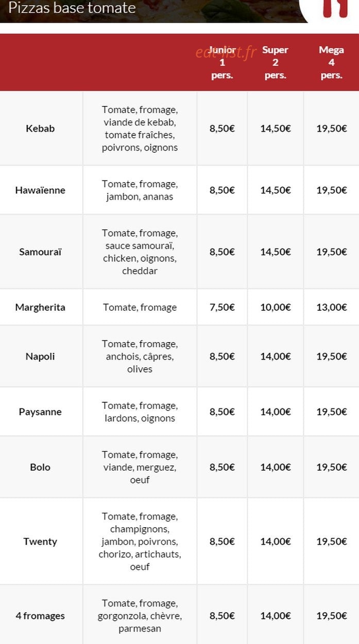This screenshot has width=359, height=644.
Task: Click the edt-list.fr watermark text
Action: coord(226,52)
